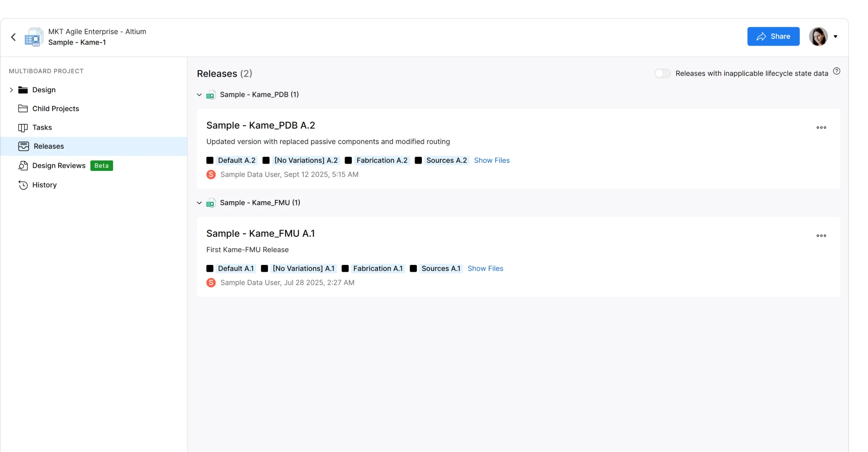Click the Share button

773,37
